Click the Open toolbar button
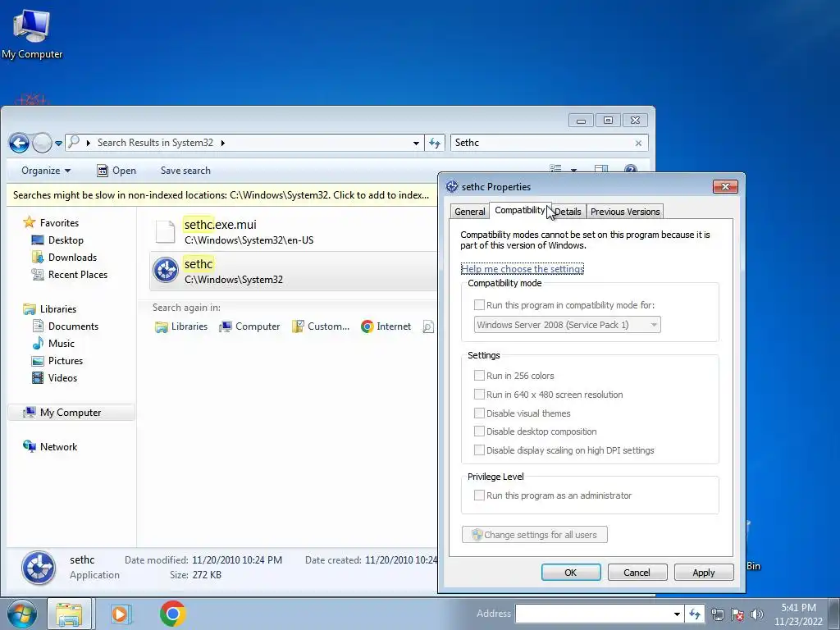This screenshot has height=630, width=840. pyautogui.click(x=116, y=171)
